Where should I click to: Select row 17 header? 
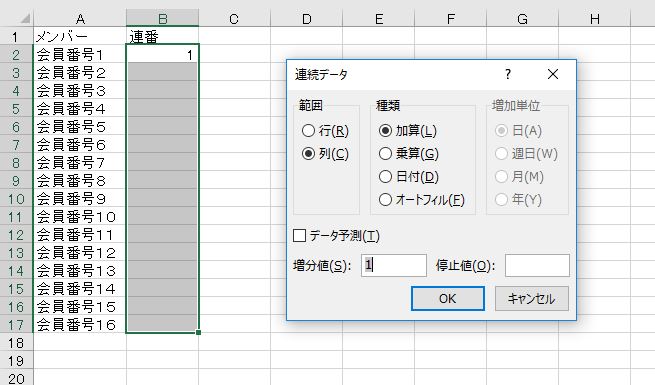16,324
